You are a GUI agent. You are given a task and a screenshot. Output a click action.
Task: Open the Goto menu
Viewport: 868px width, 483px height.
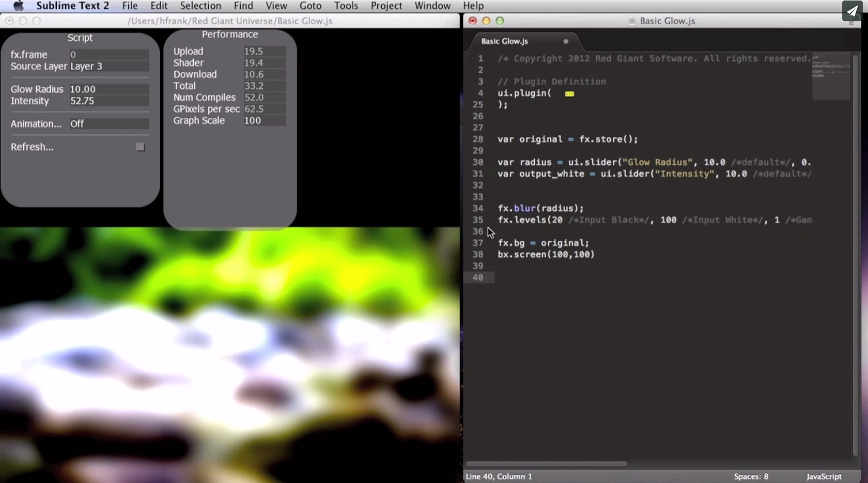pyautogui.click(x=311, y=6)
